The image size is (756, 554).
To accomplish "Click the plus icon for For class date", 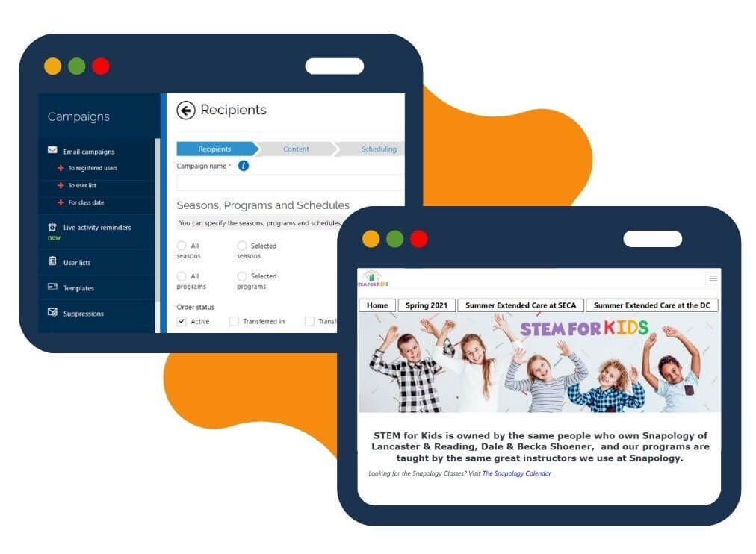I will coord(61,202).
